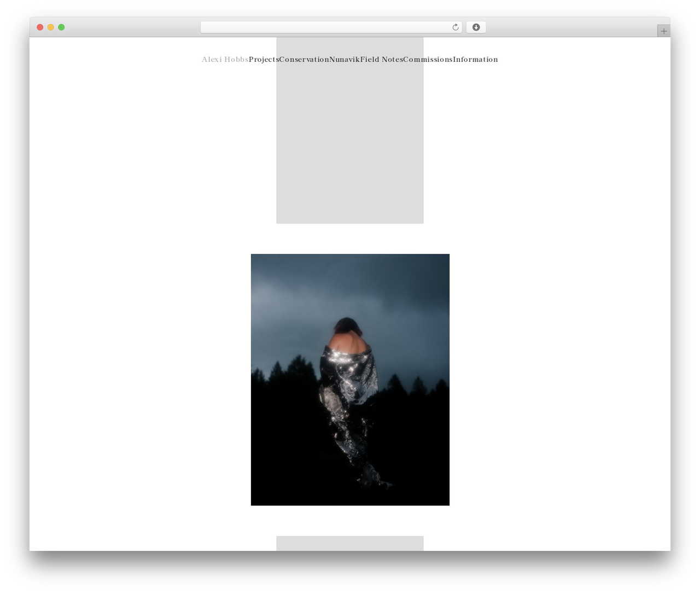Open the Conservation page
This screenshot has height=593, width=700.
(304, 60)
